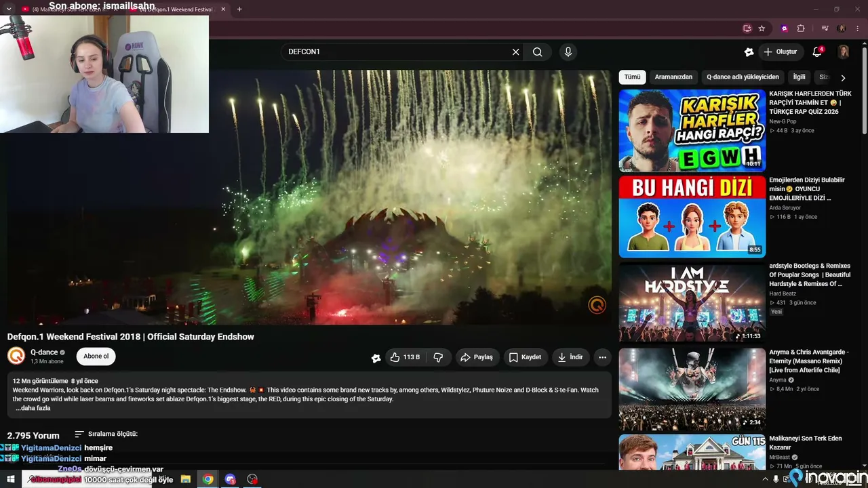Open the 'Anyma & Chris Avantgarde - Eternity' title
Viewport: 868px width, 488px height.
[809, 361]
